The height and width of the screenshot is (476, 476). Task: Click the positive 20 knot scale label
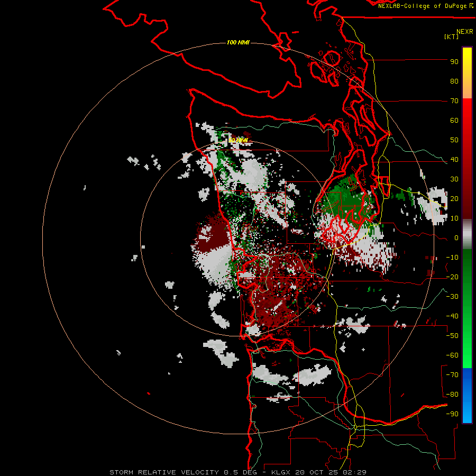(454, 198)
